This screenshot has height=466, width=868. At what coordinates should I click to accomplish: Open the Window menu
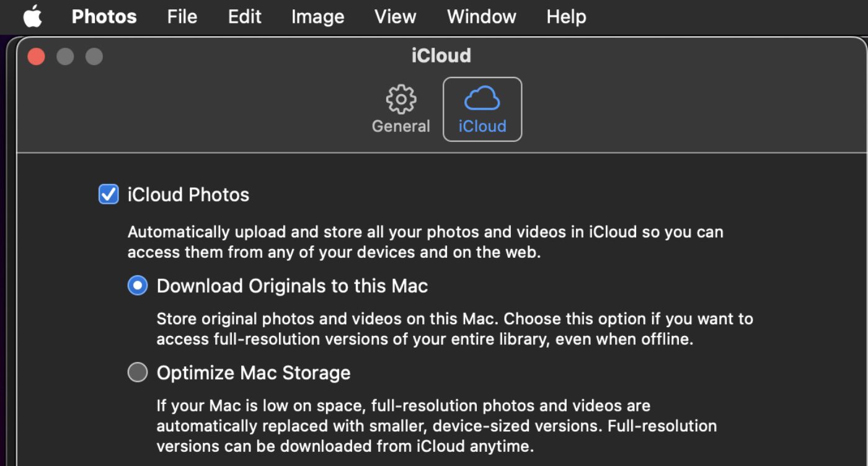pyautogui.click(x=481, y=17)
